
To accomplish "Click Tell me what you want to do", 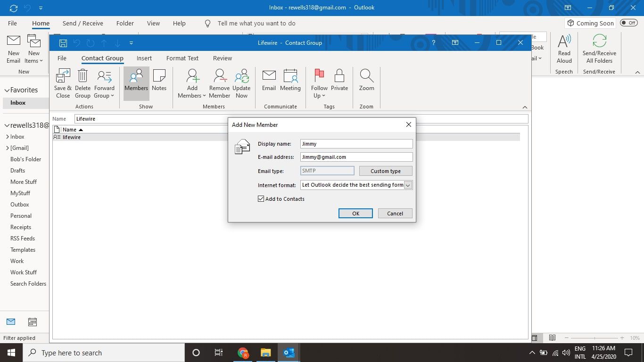I will (x=256, y=23).
